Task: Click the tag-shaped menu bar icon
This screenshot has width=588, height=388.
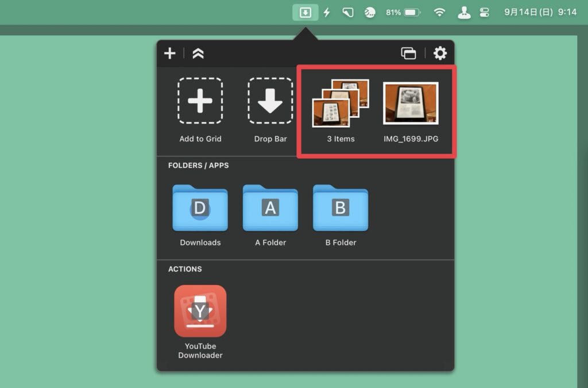Action: tap(348, 12)
